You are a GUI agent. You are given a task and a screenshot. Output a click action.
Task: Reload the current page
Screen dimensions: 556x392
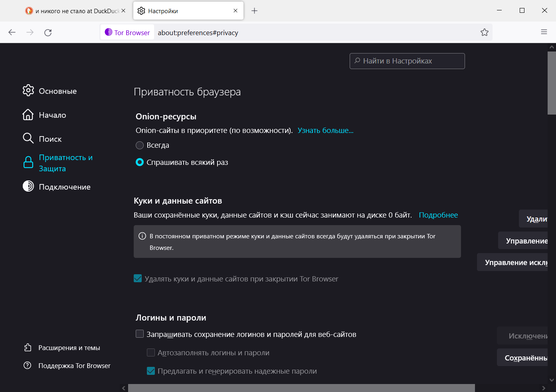48,32
